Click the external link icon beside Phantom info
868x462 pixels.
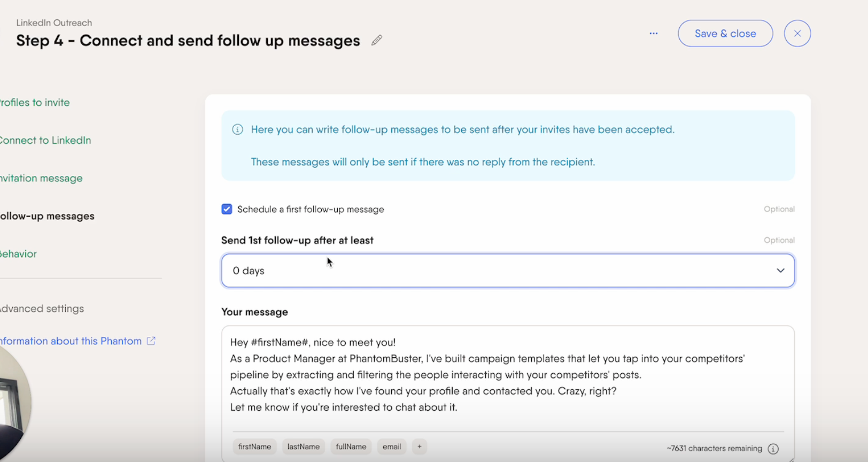coord(151,341)
